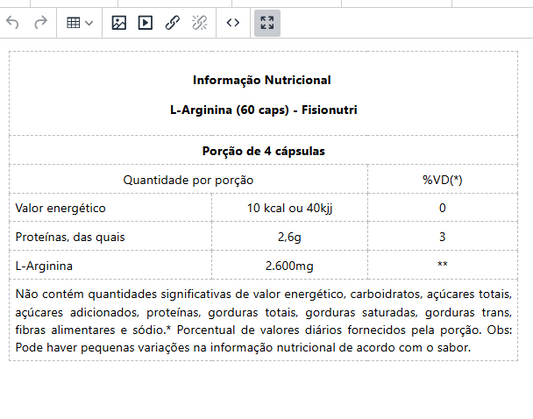533x419 pixels.
Task: Open the insert table icon
Action: click(73, 23)
